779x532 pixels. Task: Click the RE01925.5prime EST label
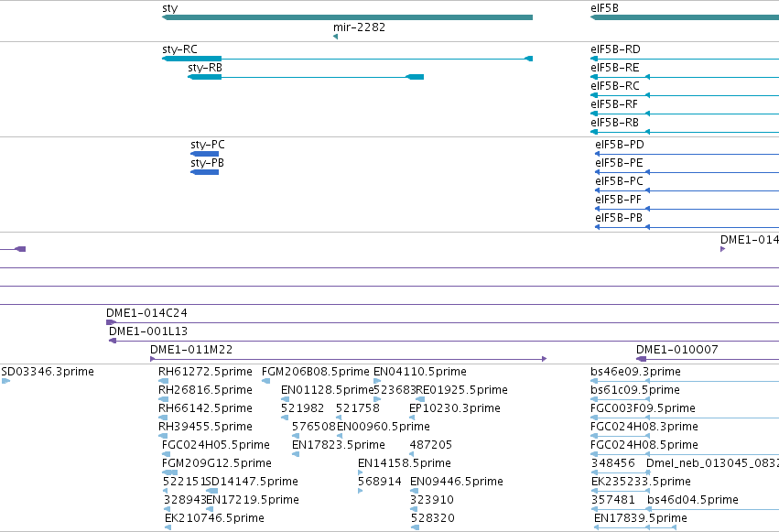(x=461, y=390)
